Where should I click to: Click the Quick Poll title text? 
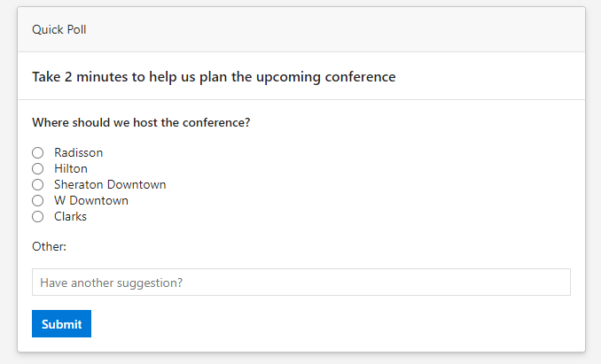pos(59,29)
